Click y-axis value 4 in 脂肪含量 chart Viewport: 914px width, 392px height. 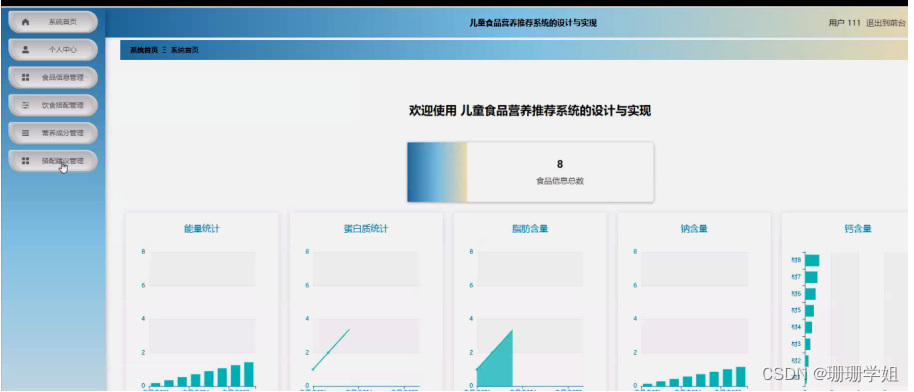click(472, 318)
